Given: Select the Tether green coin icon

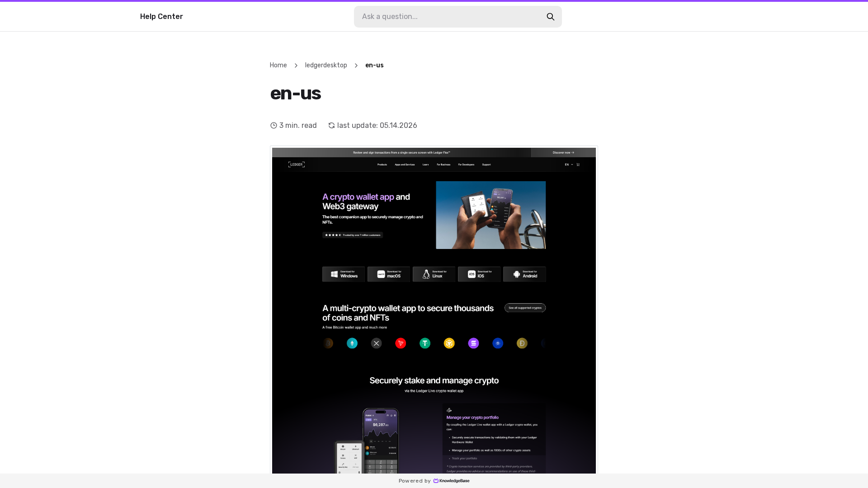Looking at the screenshot, I should (425, 343).
